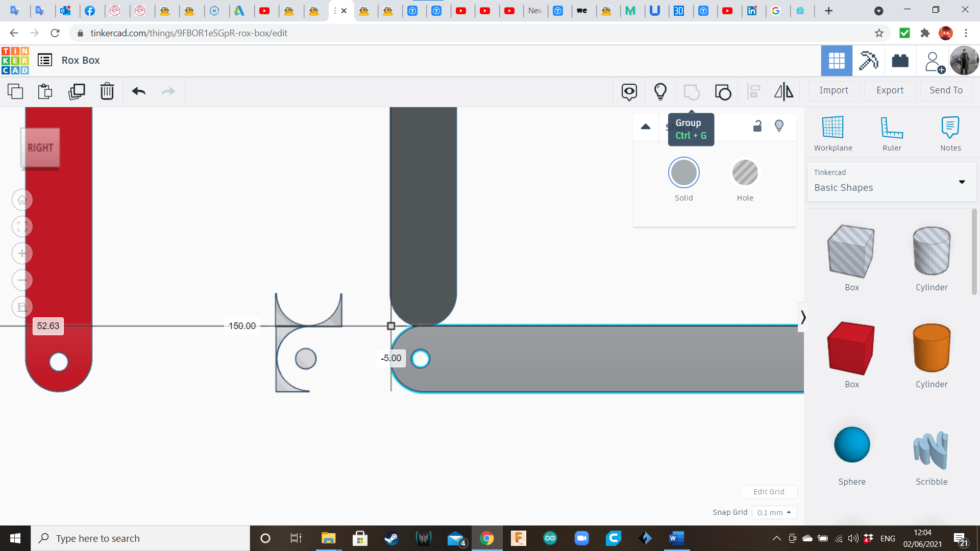Open Word from the taskbar

(x=676, y=538)
